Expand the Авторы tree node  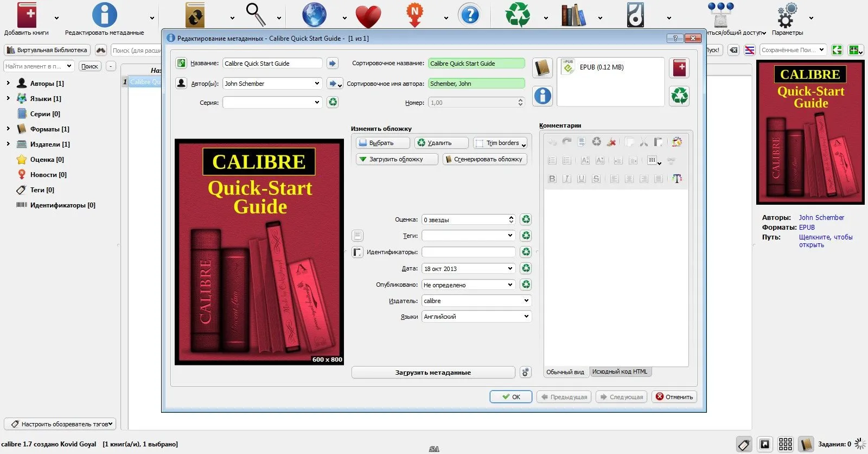pyautogui.click(x=8, y=84)
